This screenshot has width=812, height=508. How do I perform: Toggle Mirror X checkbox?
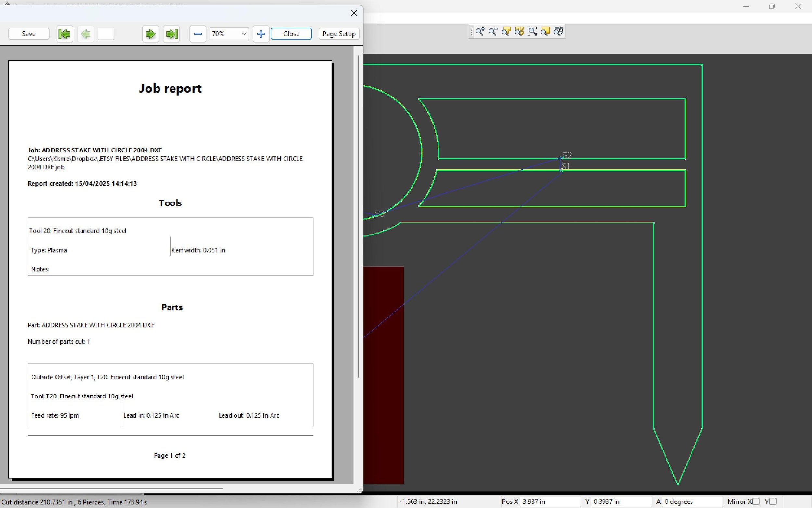(x=755, y=501)
